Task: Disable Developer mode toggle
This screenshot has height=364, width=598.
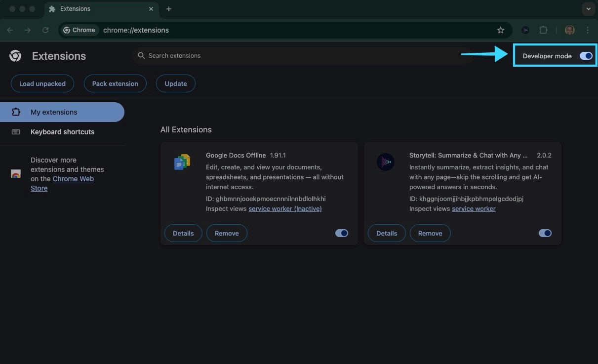Action: (586, 56)
